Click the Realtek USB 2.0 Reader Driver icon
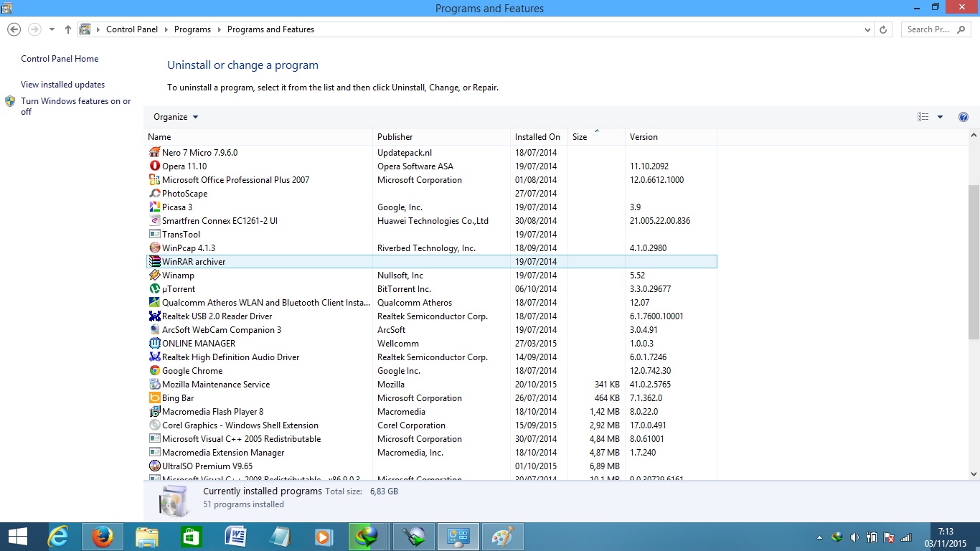The image size is (980, 551). tap(154, 316)
